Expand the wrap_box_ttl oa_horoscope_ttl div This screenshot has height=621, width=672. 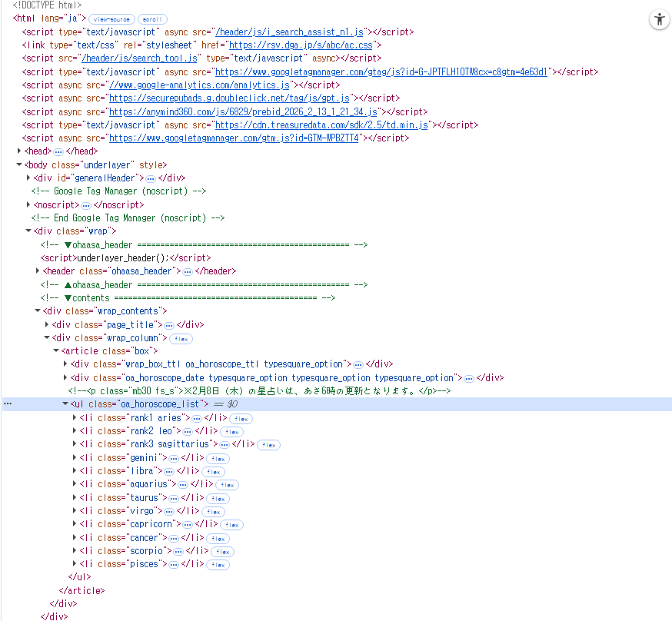65,364
